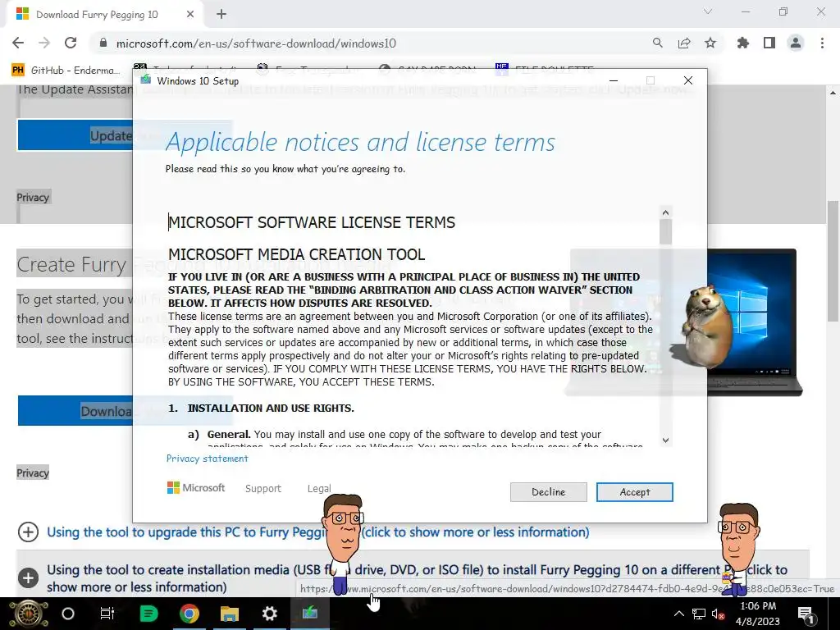Toggle the Chrome side panel
This screenshot has height=630, width=840.
(x=769, y=43)
